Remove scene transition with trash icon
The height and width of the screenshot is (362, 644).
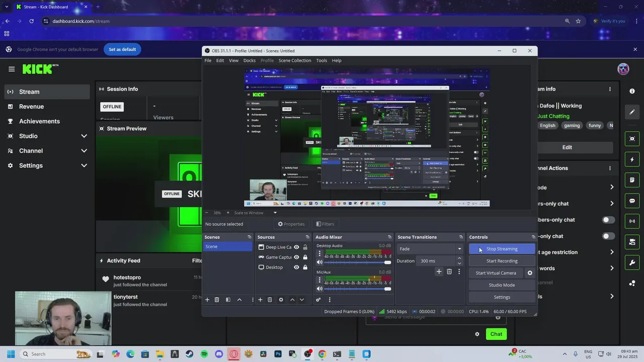pyautogui.click(x=449, y=271)
